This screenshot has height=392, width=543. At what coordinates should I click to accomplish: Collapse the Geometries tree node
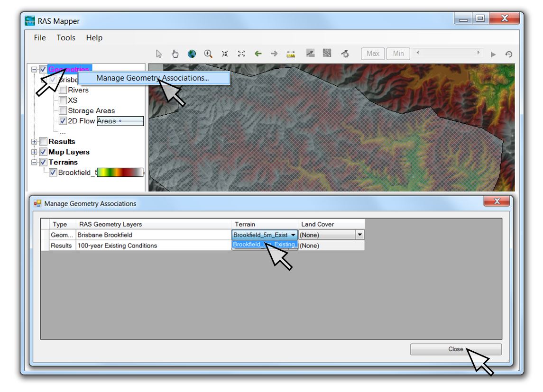(x=34, y=70)
